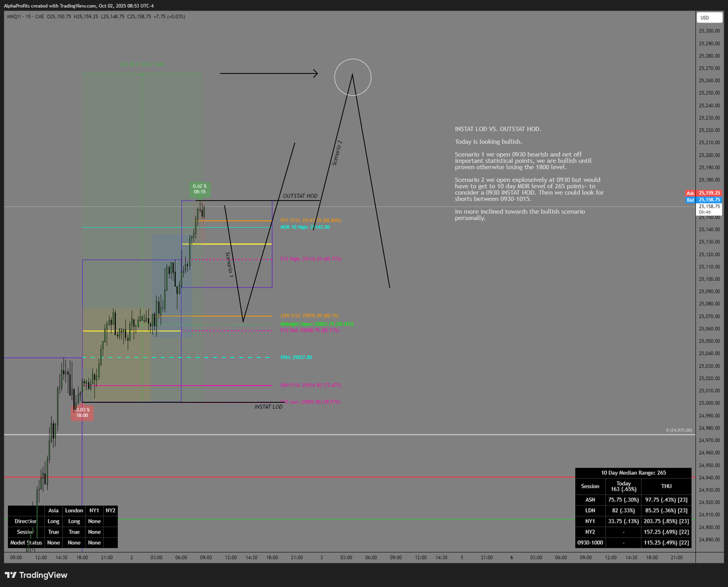Screen dimensions: 728x587
Task: Select the P12 High: 25116.25 level label
Action: click(311, 259)
